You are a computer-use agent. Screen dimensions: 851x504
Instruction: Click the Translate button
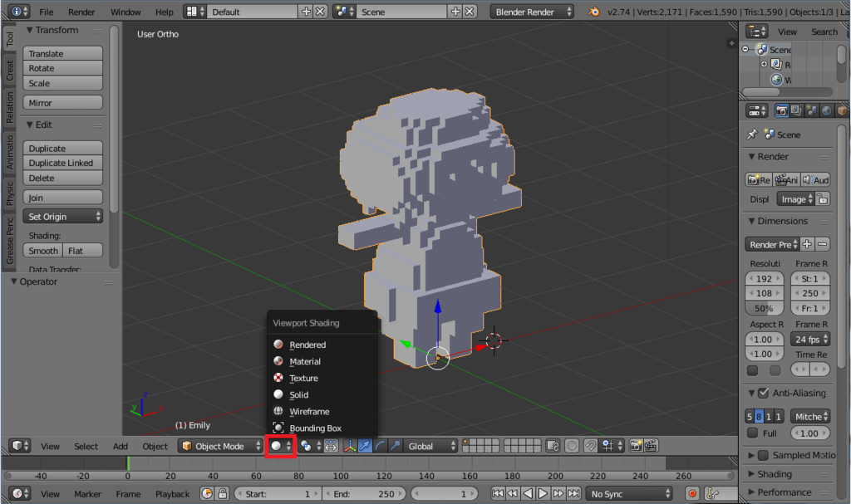63,53
